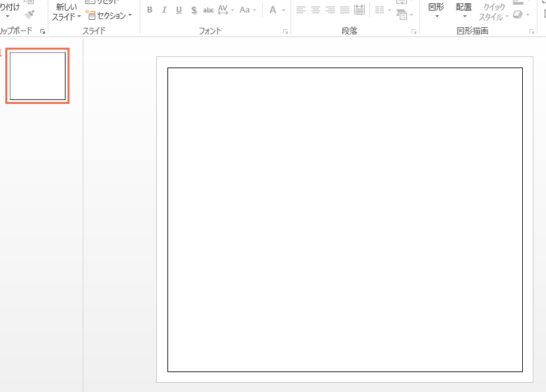Viewport: 546px width, 392px height.
Task: Click the 新しいスライド (New Slide) button
Action: pos(66,11)
